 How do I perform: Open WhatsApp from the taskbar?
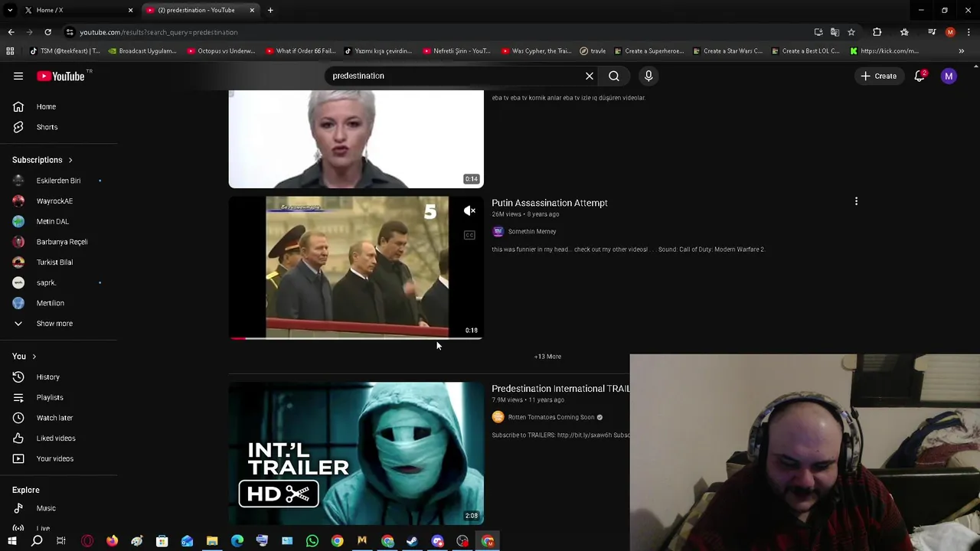312,541
